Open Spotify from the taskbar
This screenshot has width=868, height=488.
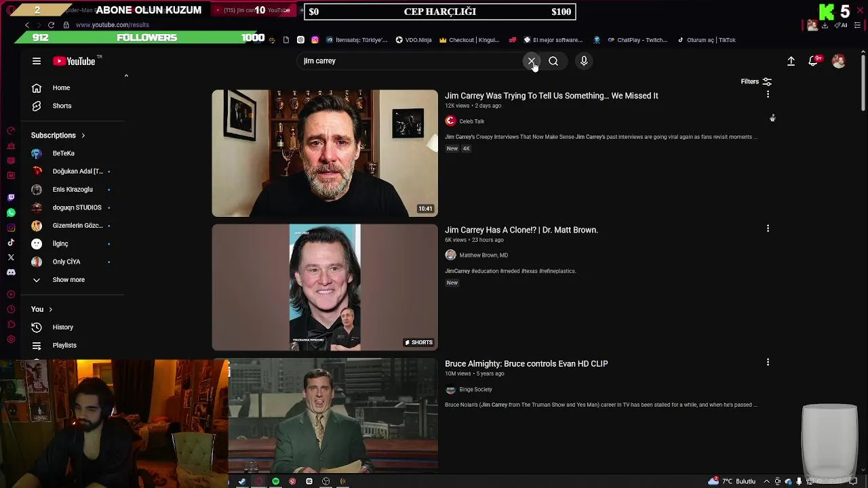275,481
